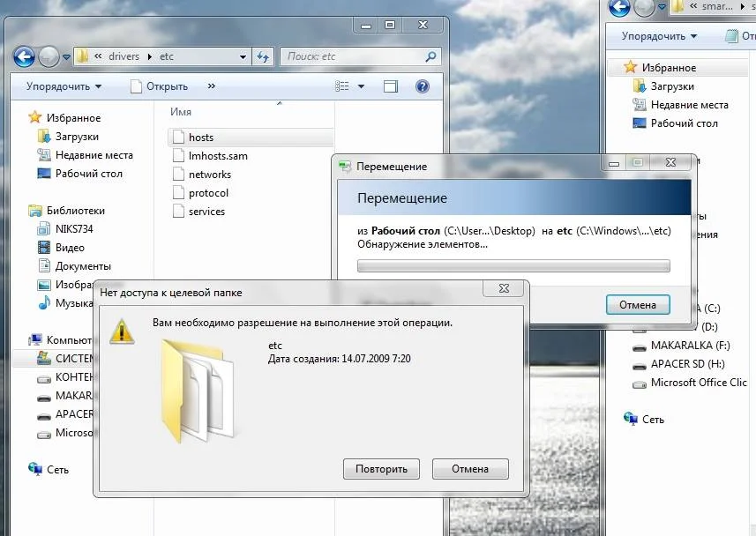Click the refresh button beside the address bar
Screen dimensions: 756x536
click(x=263, y=56)
